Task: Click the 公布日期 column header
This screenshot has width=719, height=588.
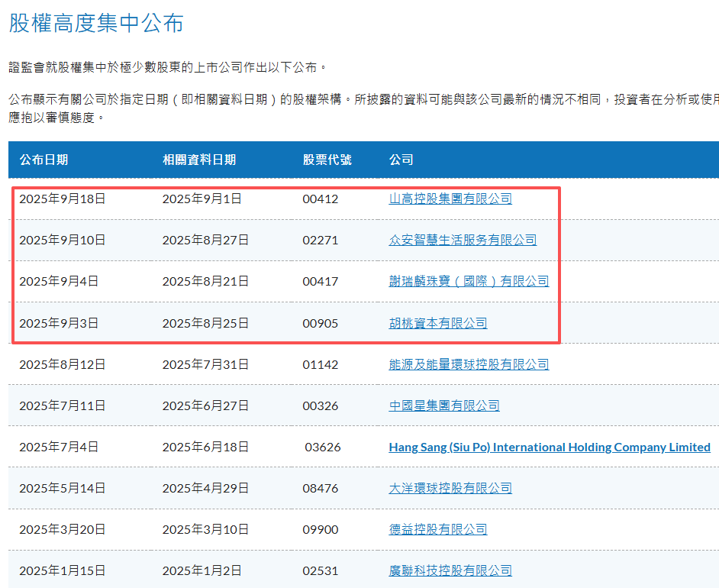Action: (x=44, y=160)
